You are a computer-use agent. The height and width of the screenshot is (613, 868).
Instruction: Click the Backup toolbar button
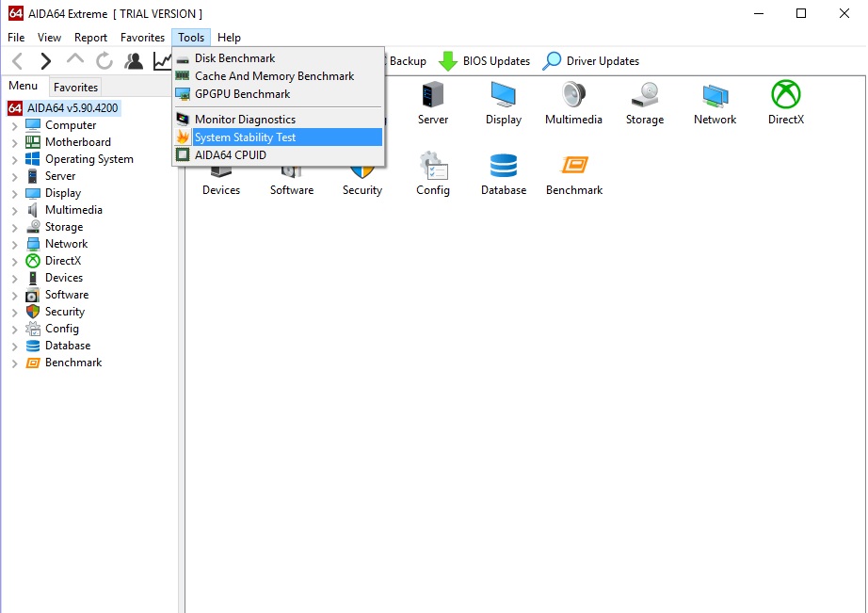click(x=407, y=61)
